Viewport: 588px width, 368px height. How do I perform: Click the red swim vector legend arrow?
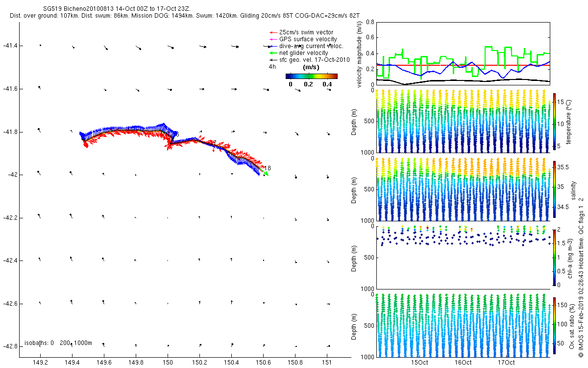click(x=273, y=32)
